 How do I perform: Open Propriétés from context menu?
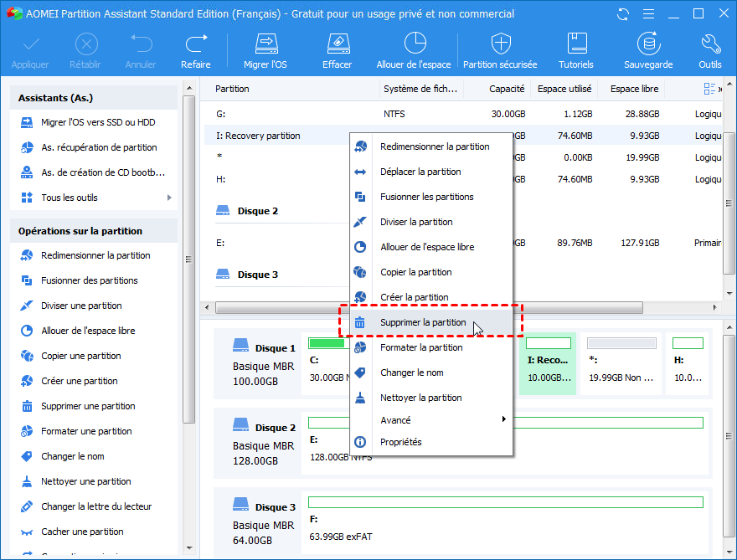pyautogui.click(x=431, y=442)
